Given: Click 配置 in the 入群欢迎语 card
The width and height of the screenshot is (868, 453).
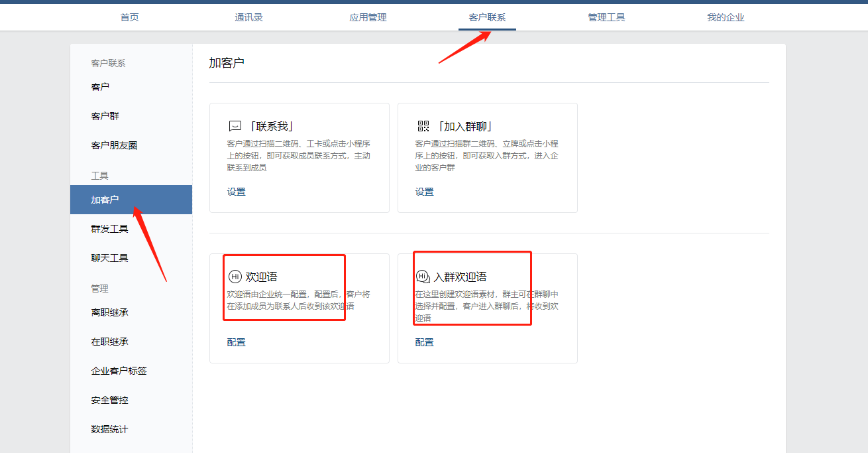Looking at the screenshot, I should click(424, 342).
